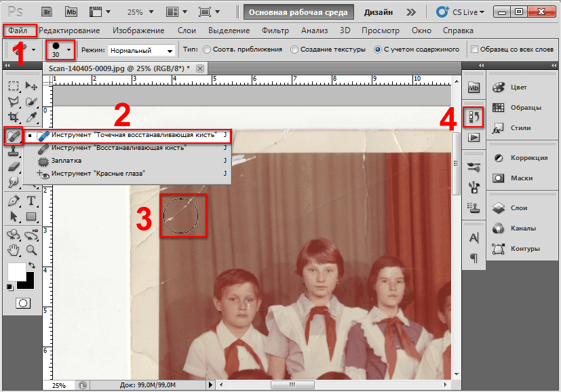Select the Horizontal Type tool

coord(31,201)
